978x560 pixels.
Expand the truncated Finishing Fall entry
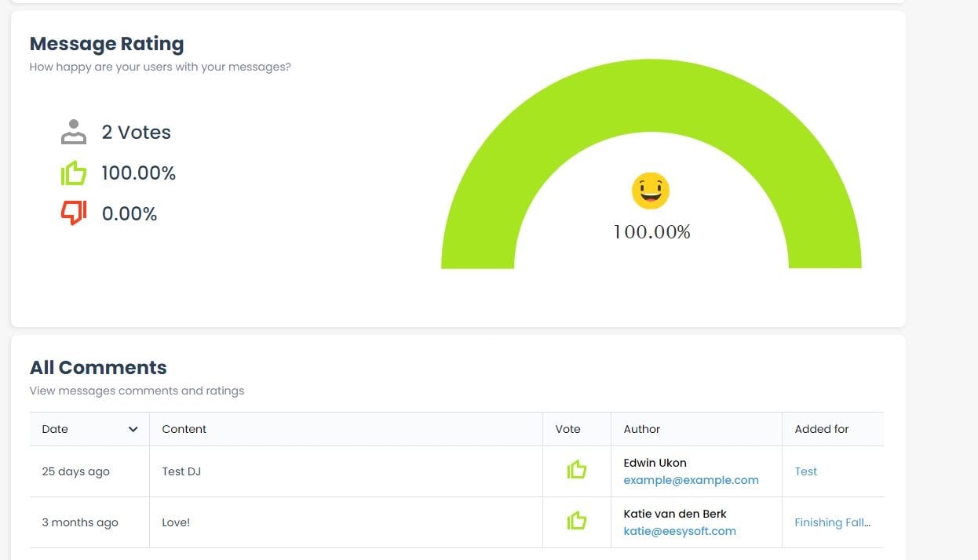click(833, 522)
